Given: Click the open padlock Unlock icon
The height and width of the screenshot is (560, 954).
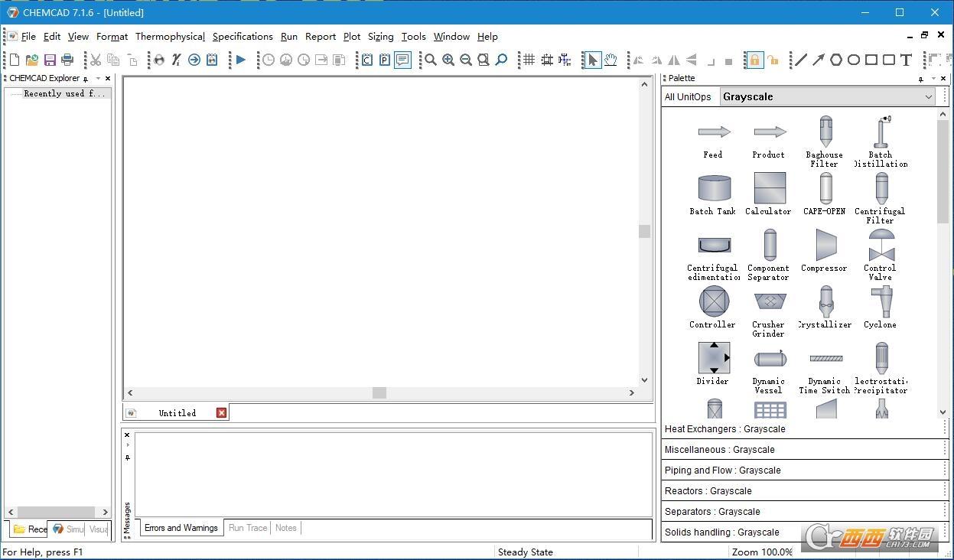Looking at the screenshot, I should (x=773, y=60).
